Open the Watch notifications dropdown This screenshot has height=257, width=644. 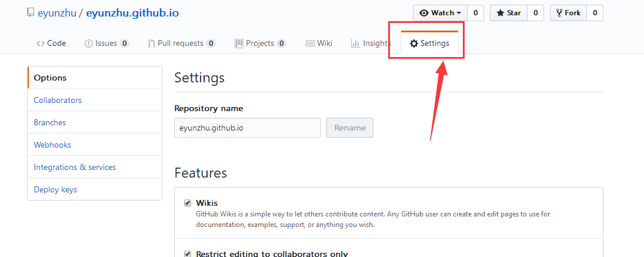(x=440, y=13)
